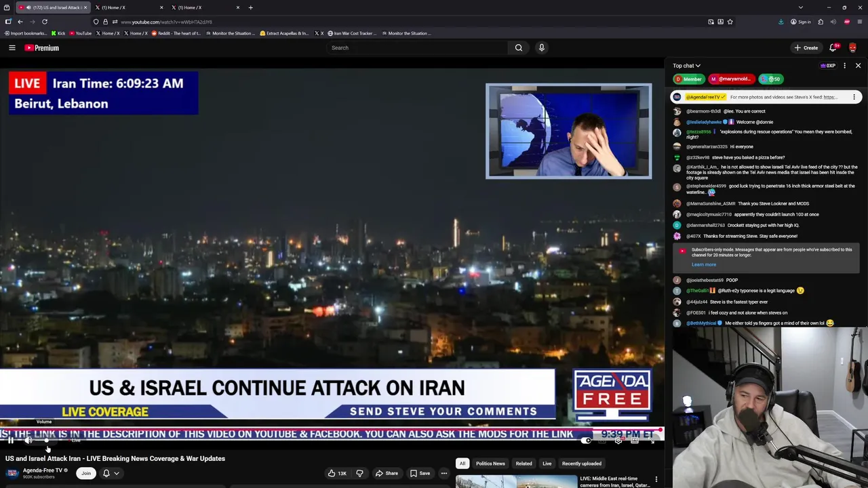Click the YouTube search input field
The width and height of the screenshot is (868, 488).
click(x=417, y=47)
